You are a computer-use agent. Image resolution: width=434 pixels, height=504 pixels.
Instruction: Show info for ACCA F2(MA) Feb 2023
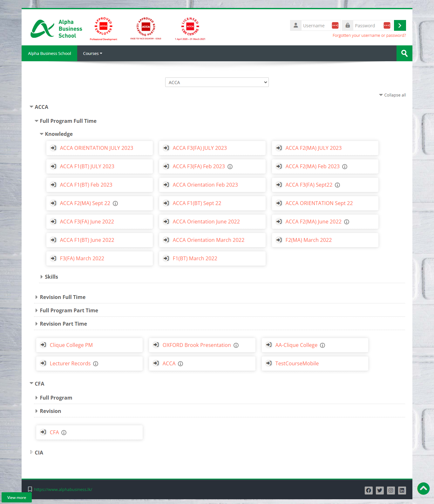(x=345, y=167)
